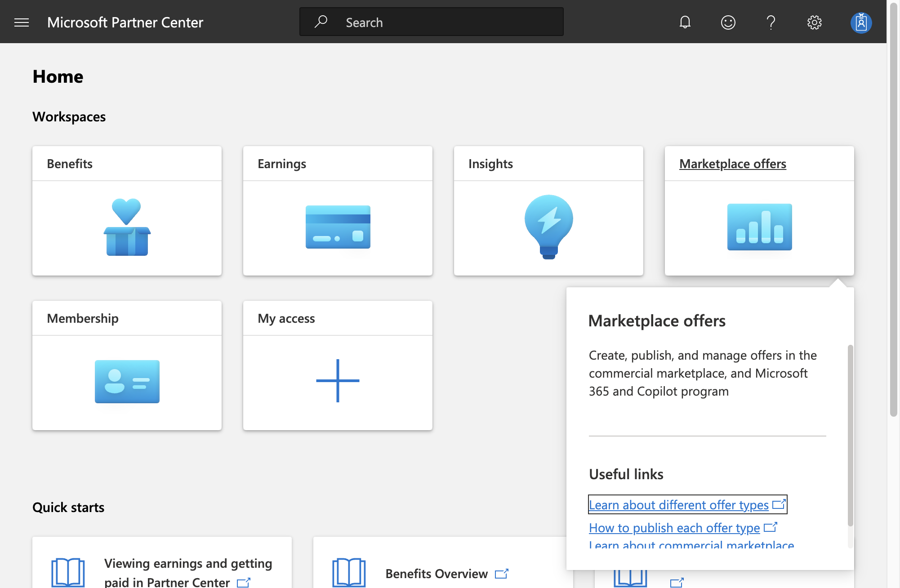Image resolution: width=900 pixels, height=588 pixels.
Task: Click the Marketplace offers bar chart icon
Action: pyautogui.click(x=760, y=227)
